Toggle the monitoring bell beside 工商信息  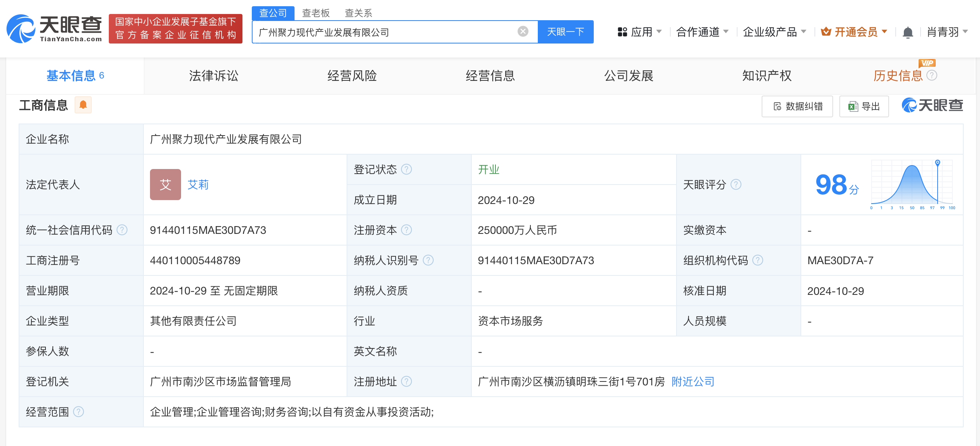82,105
